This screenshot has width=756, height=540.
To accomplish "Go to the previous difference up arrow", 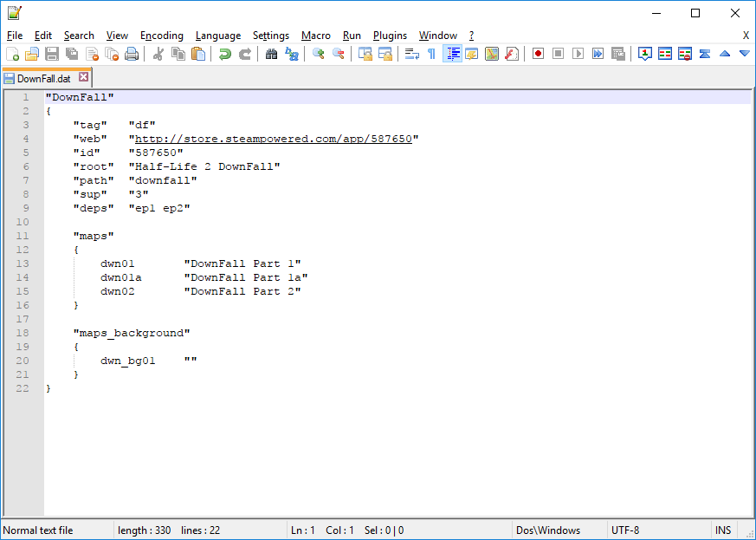I will pyautogui.click(x=725, y=54).
